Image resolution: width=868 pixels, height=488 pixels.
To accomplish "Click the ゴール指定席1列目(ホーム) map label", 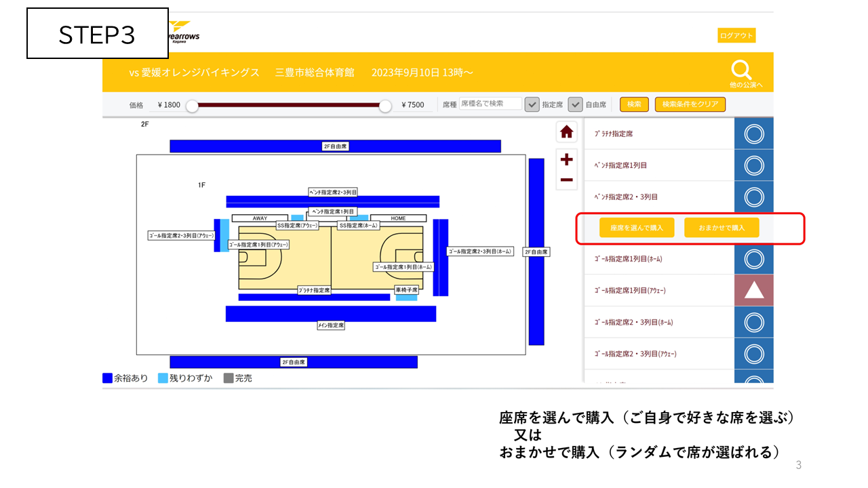I will pos(403,267).
